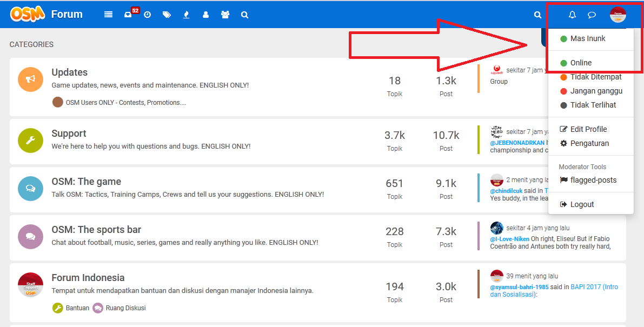Screen dimensions: 644x327
Task: Click last poster avatar in OSM: The game row
Action: 496,179
